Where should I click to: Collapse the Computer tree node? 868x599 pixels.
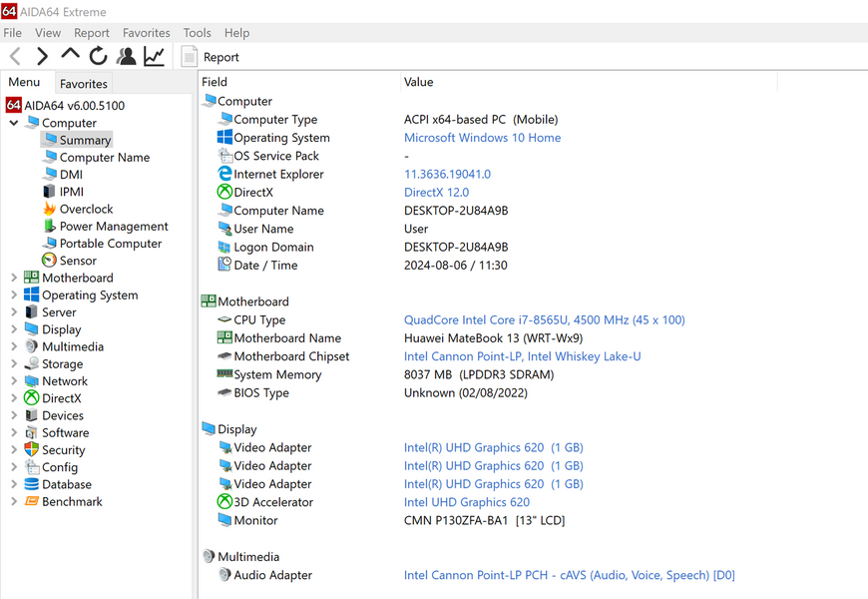point(14,123)
